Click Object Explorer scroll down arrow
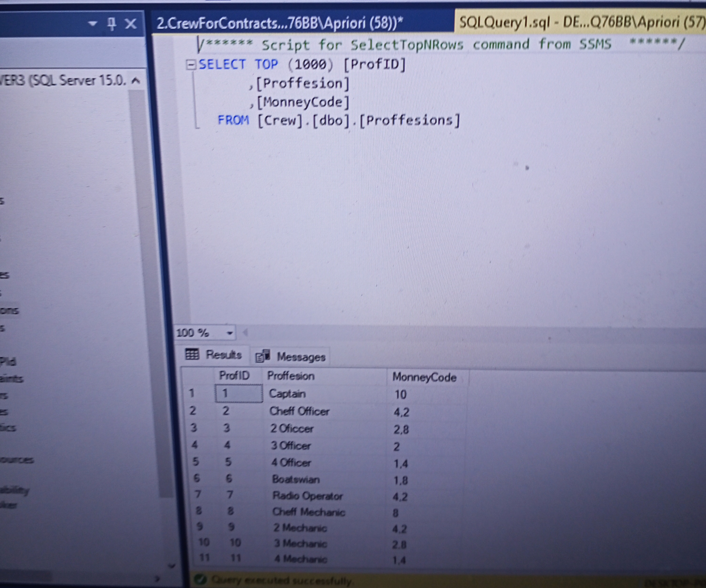 pyautogui.click(x=172, y=566)
